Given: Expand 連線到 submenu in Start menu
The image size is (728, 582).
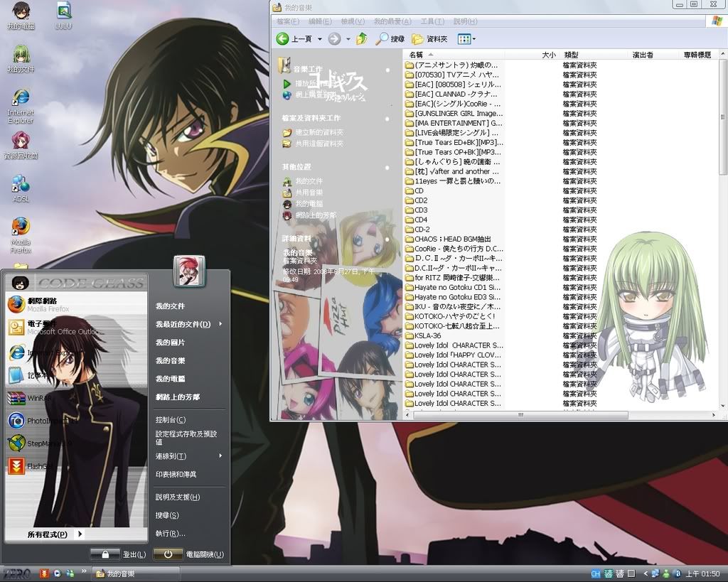Looking at the screenshot, I should [x=189, y=456].
